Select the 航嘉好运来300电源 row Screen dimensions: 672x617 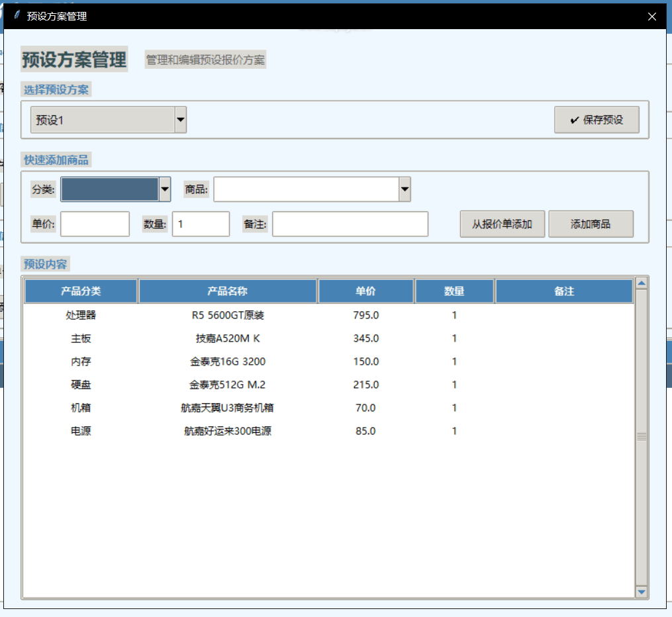(228, 431)
